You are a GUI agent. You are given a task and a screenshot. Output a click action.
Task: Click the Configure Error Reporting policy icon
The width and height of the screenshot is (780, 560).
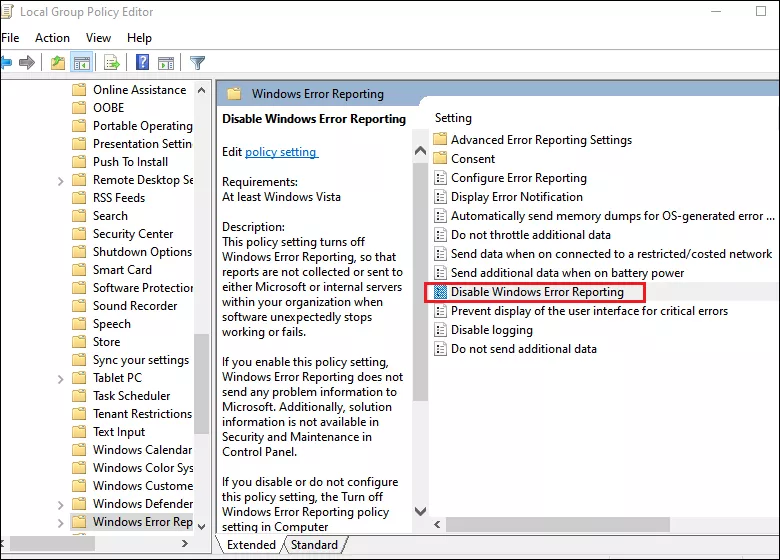(x=440, y=178)
